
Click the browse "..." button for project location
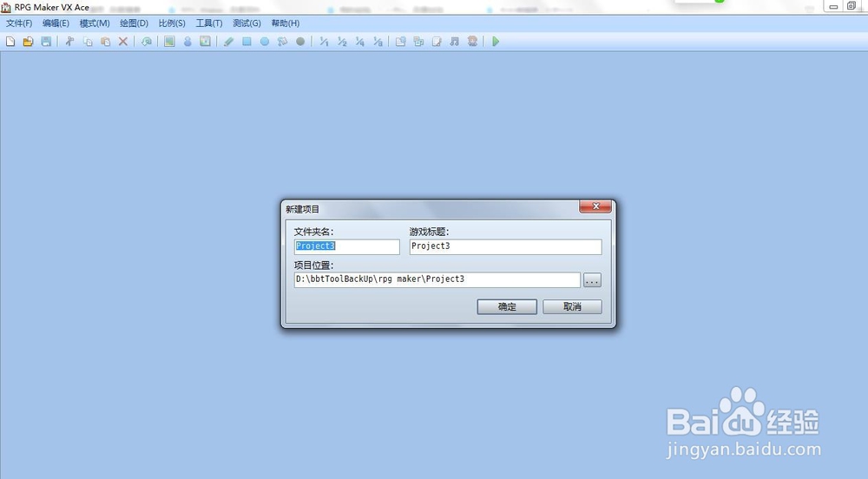click(592, 280)
